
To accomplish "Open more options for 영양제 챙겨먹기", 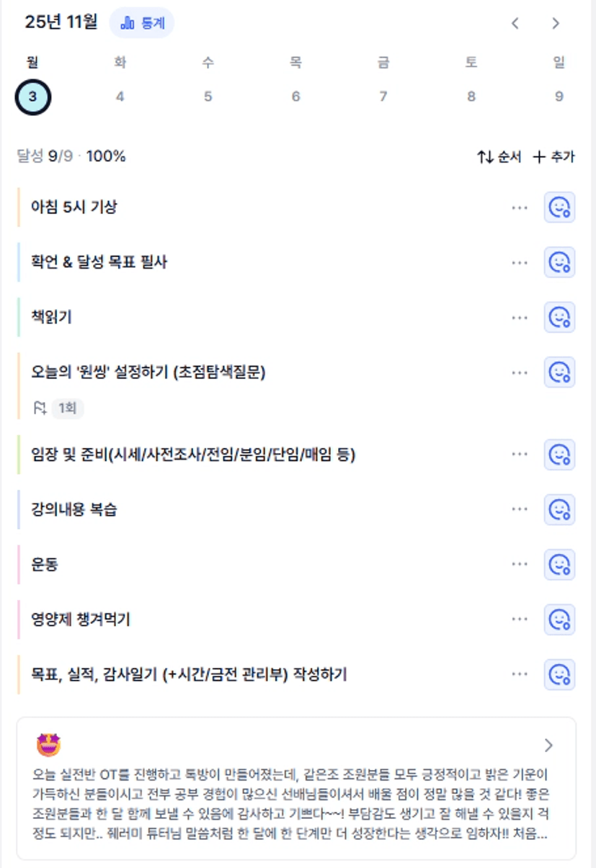I will [520, 619].
